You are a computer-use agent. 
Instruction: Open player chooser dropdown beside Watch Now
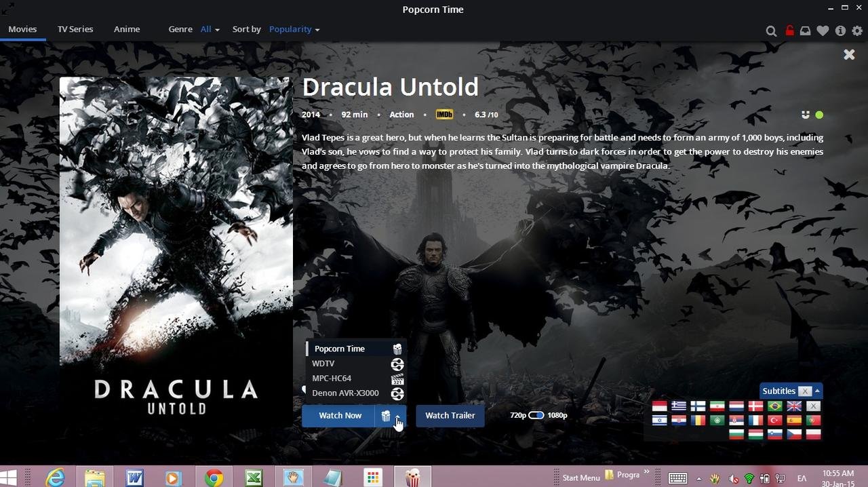click(x=391, y=415)
